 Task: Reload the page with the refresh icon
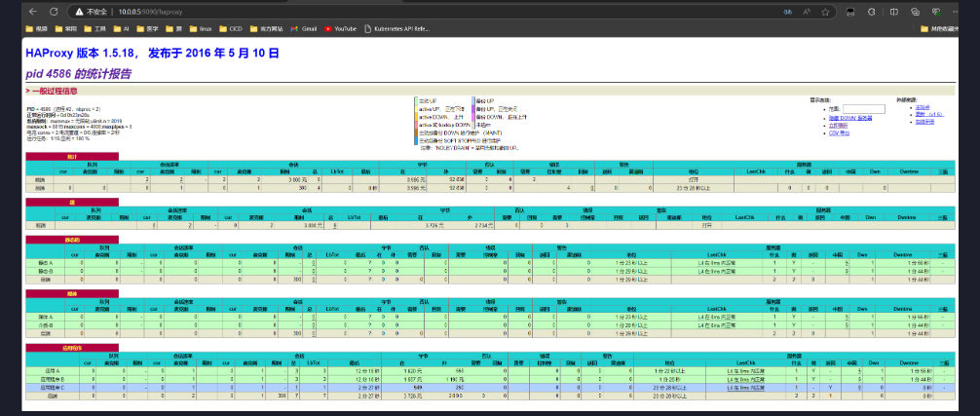(x=54, y=12)
